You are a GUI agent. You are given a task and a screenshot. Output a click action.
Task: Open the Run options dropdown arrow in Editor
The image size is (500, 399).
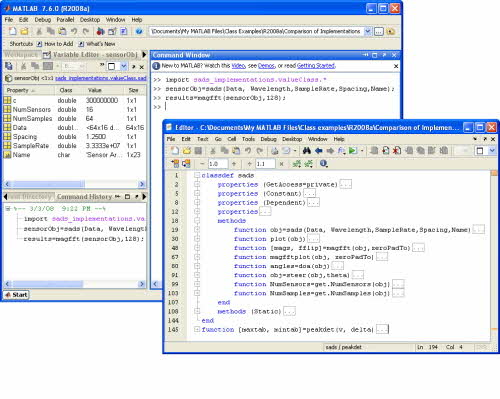coord(362,151)
